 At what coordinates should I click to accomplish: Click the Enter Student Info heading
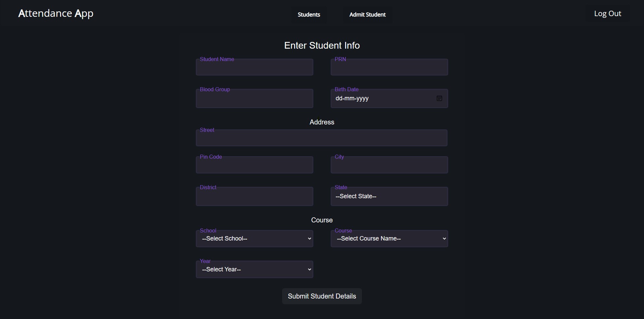[322, 45]
